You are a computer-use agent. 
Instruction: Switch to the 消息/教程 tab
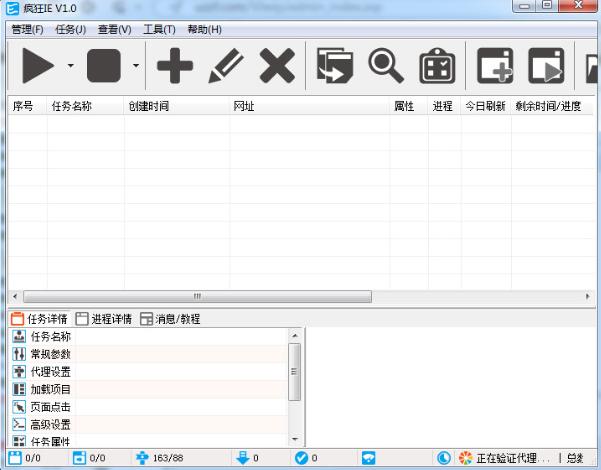click(x=170, y=319)
